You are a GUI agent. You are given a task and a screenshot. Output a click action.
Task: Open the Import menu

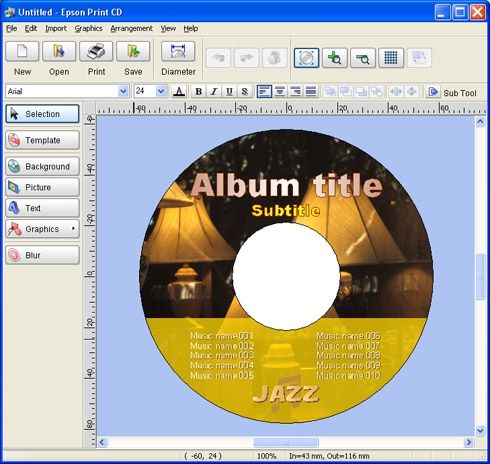pyautogui.click(x=56, y=29)
